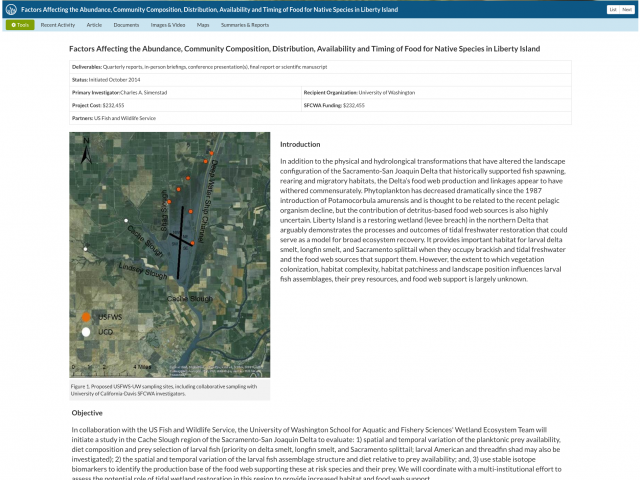Click the Introduction heading
This screenshot has width=640, height=480.
click(x=300, y=144)
